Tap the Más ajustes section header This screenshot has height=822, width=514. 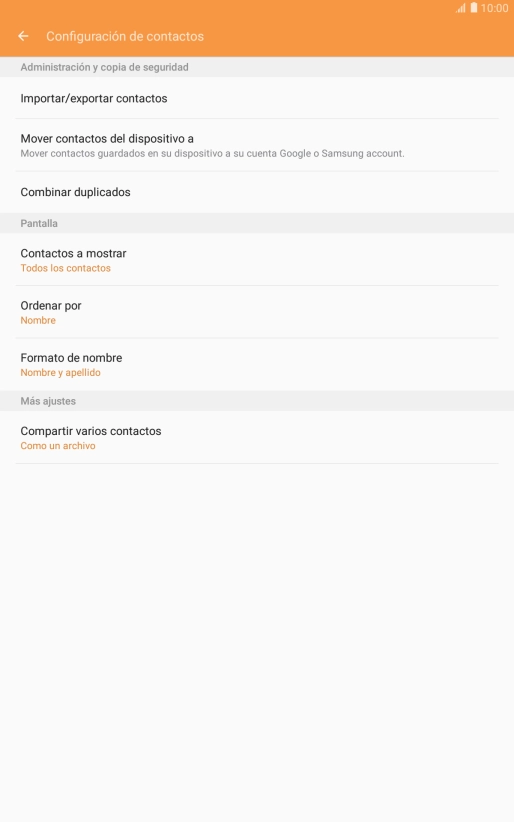tap(48, 401)
